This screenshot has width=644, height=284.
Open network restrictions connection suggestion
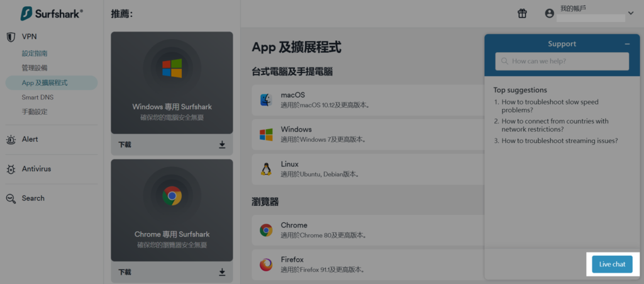click(x=555, y=125)
